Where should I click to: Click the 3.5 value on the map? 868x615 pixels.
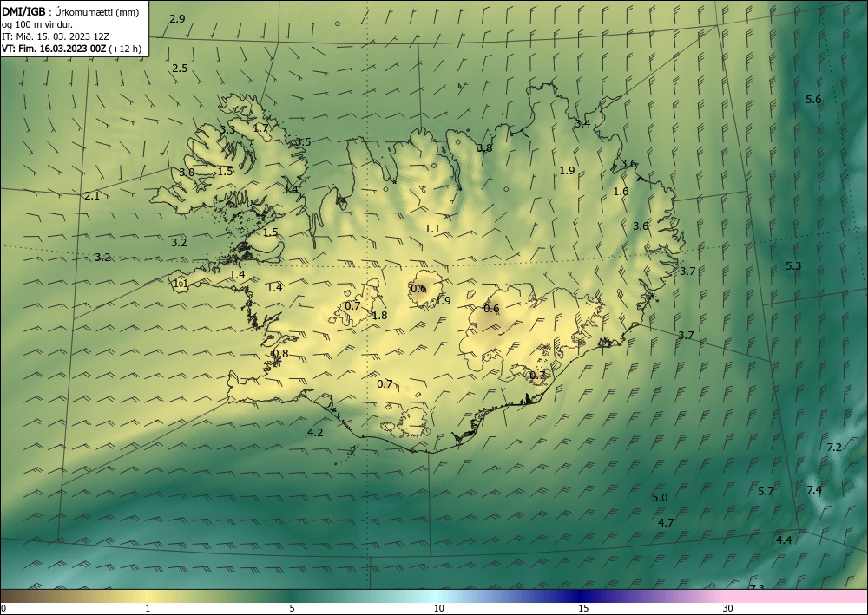(303, 142)
